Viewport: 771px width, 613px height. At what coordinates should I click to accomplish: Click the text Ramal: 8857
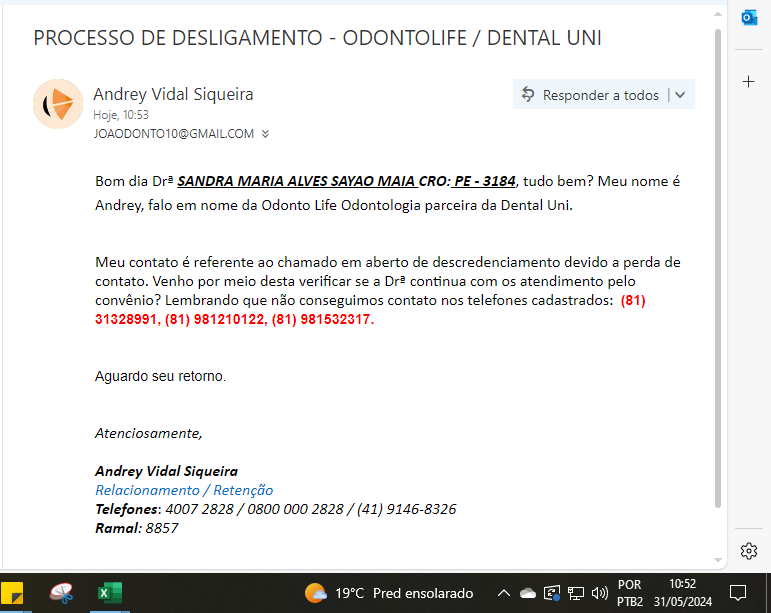click(136, 528)
